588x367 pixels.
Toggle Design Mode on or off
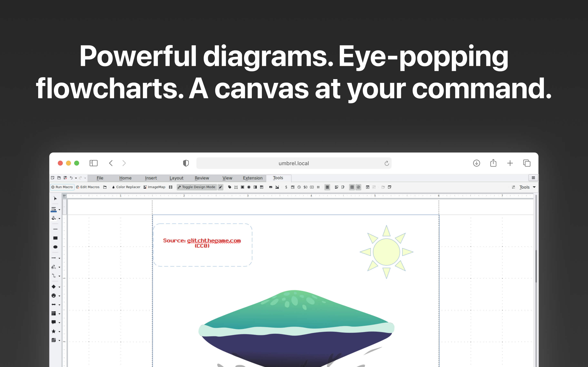(197, 187)
